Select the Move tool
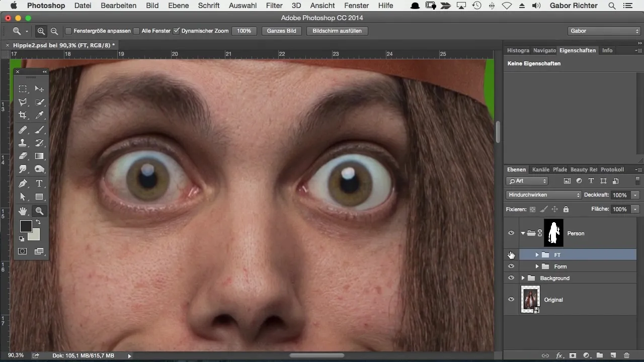This screenshot has height=362, width=644. coord(39,89)
